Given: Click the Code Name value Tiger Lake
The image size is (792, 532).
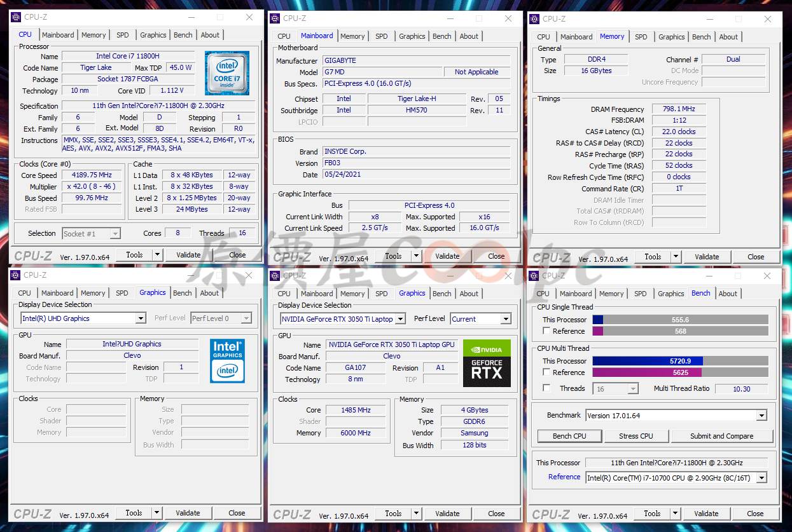Looking at the screenshot, I should [96, 67].
